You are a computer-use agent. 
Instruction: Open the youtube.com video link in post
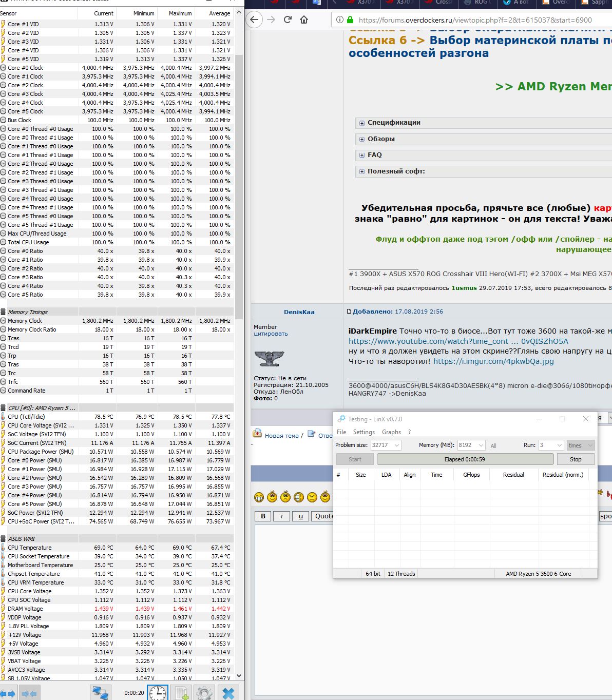point(458,341)
